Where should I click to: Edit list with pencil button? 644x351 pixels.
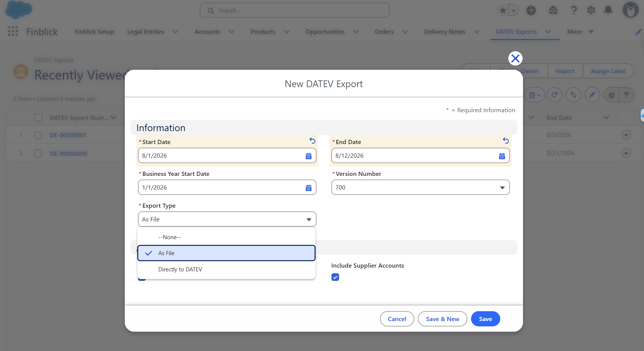(592, 95)
